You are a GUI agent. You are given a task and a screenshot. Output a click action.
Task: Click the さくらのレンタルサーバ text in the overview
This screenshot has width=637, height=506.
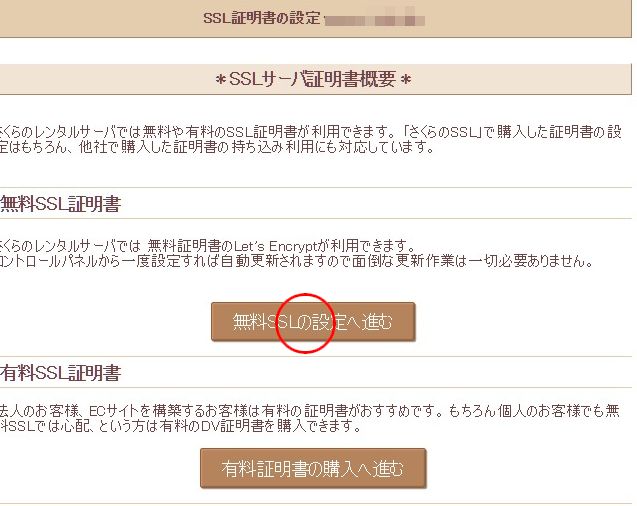52,132
